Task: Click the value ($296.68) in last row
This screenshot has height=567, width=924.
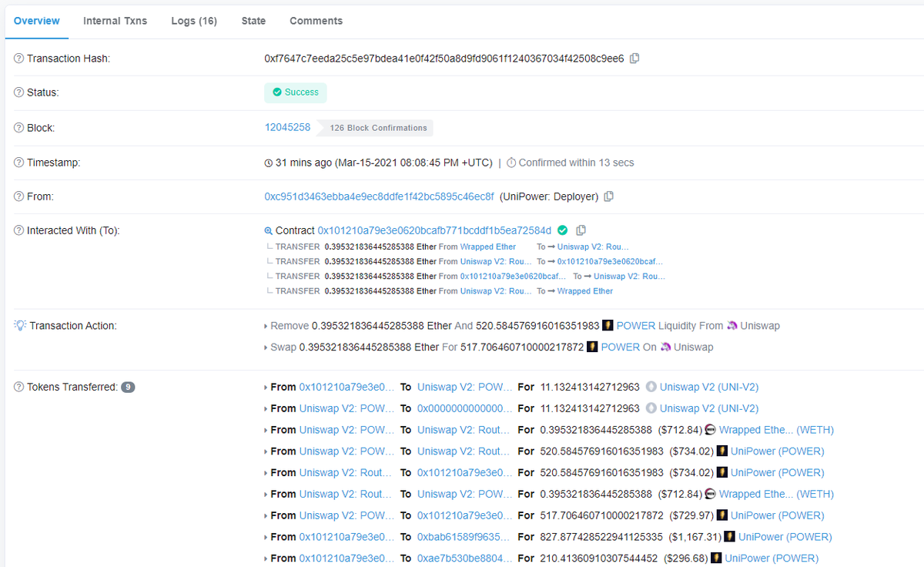Action: (686, 558)
